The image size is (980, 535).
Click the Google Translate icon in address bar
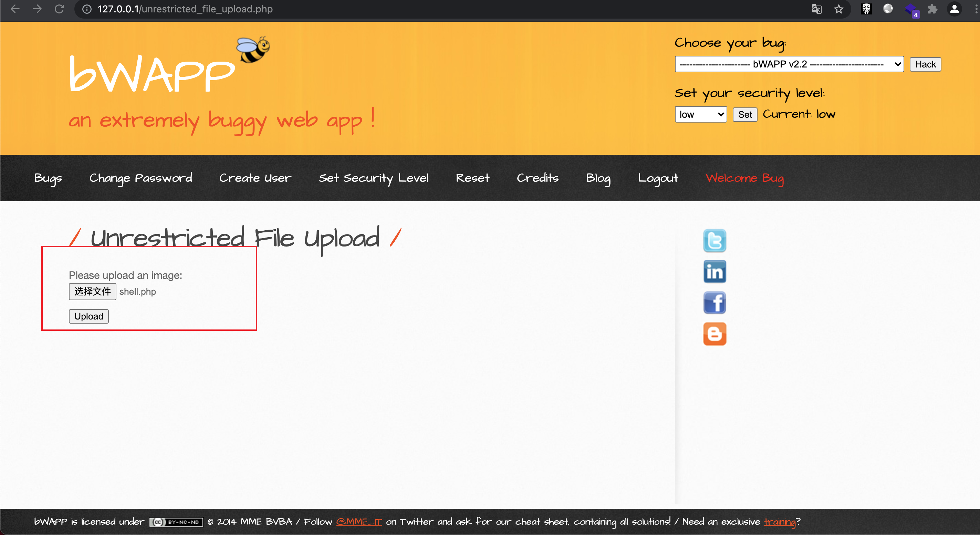tap(816, 9)
